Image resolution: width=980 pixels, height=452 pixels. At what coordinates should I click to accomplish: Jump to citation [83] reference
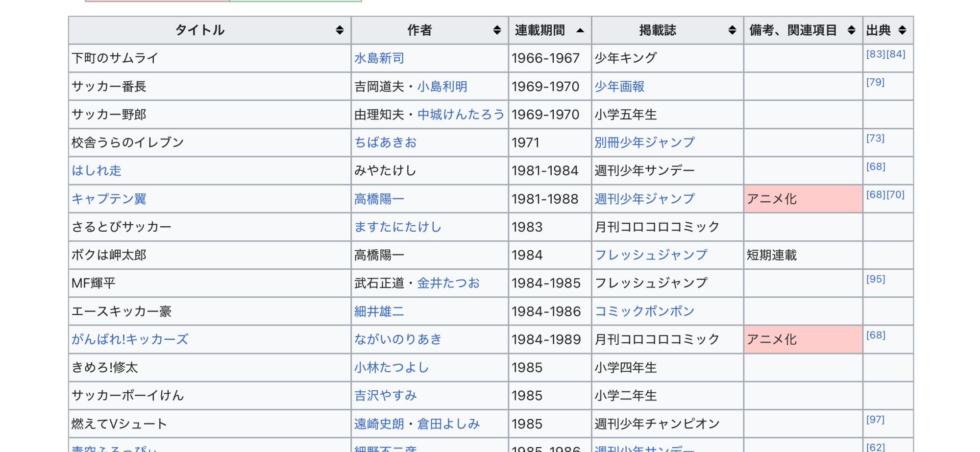pos(875,54)
